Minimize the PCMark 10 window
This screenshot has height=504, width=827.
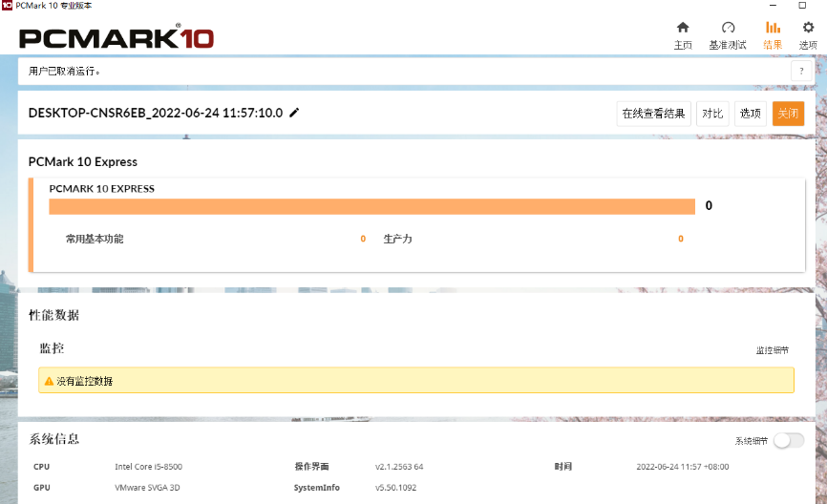tap(773, 6)
